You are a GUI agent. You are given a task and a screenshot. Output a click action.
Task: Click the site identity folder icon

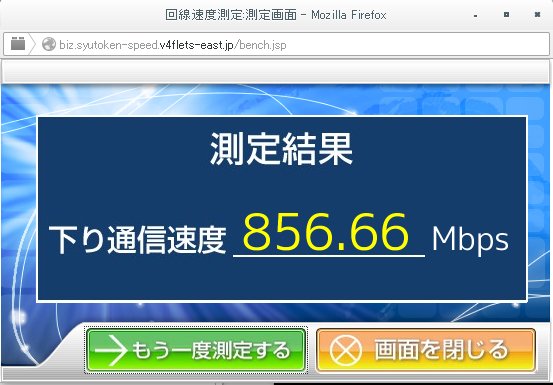[x=18, y=44]
